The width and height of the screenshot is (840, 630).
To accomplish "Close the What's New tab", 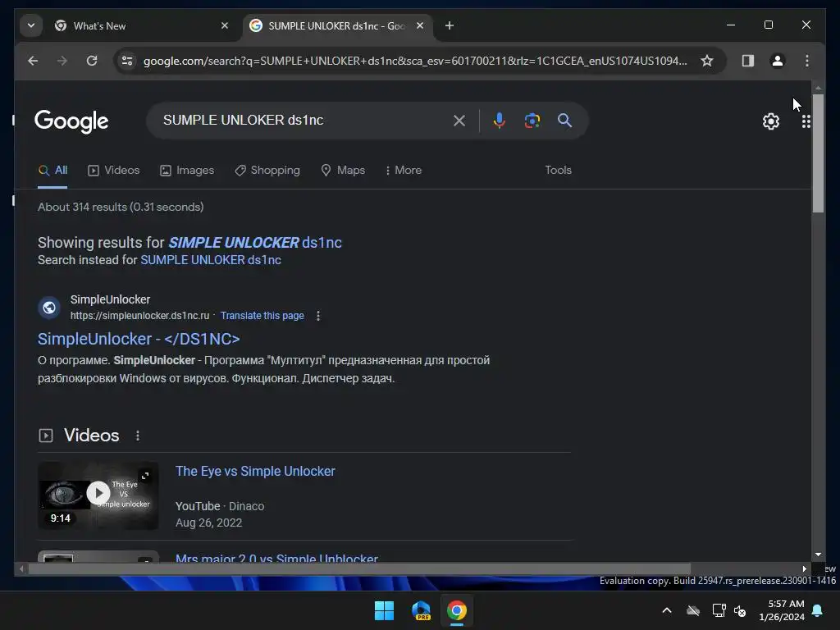I will [225, 25].
